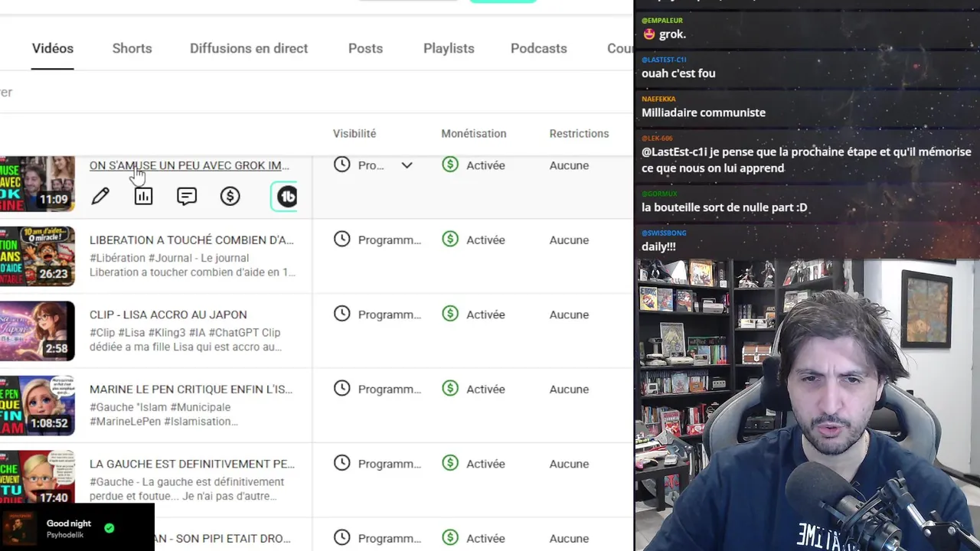Viewport: 980px width, 551px height.
Task: Click Activée text in Marine Le Pen row
Action: (x=485, y=390)
